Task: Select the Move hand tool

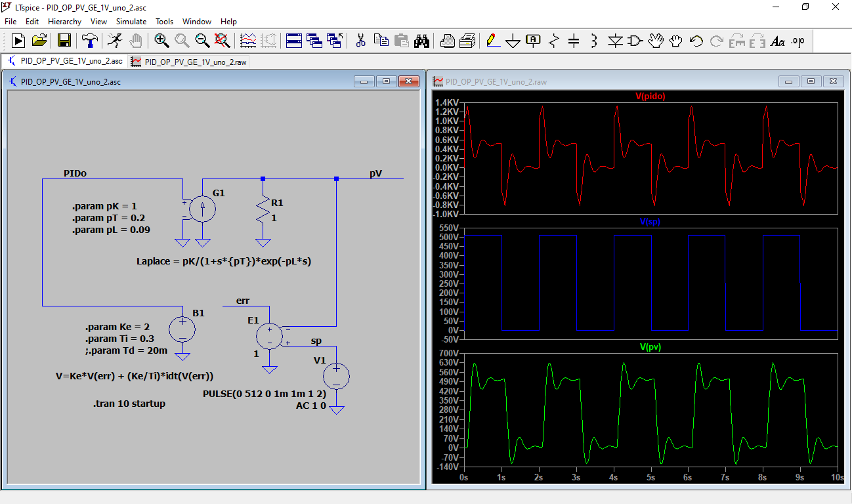Action: tap(655, 41)
